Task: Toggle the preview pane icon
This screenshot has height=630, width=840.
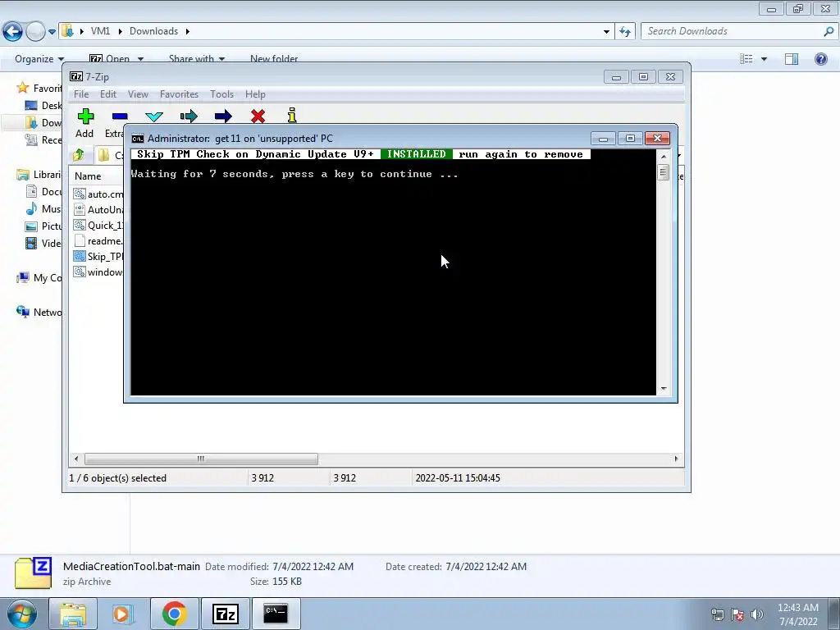Action: tap(792, 59)
